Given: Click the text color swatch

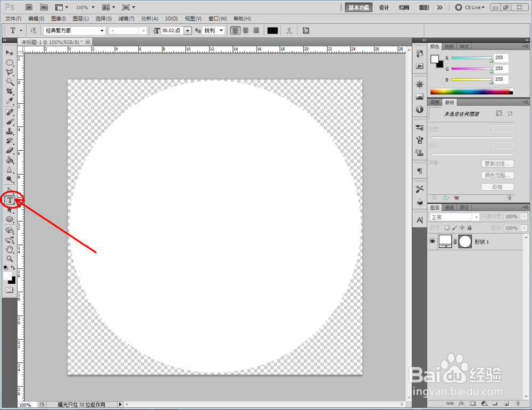Looking at the screenshot, I should (x=272, y=30).
